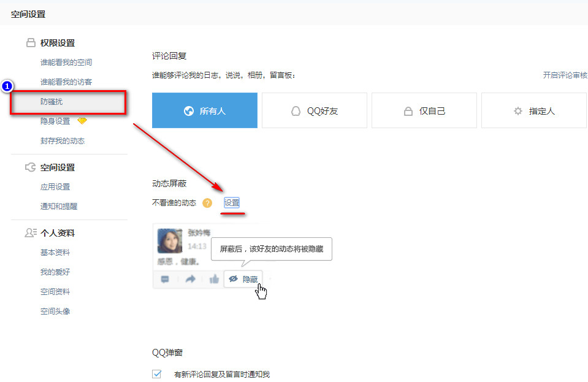Click the yellow diamond VIP icon beside 隐身设置

[x=82, y=121]
